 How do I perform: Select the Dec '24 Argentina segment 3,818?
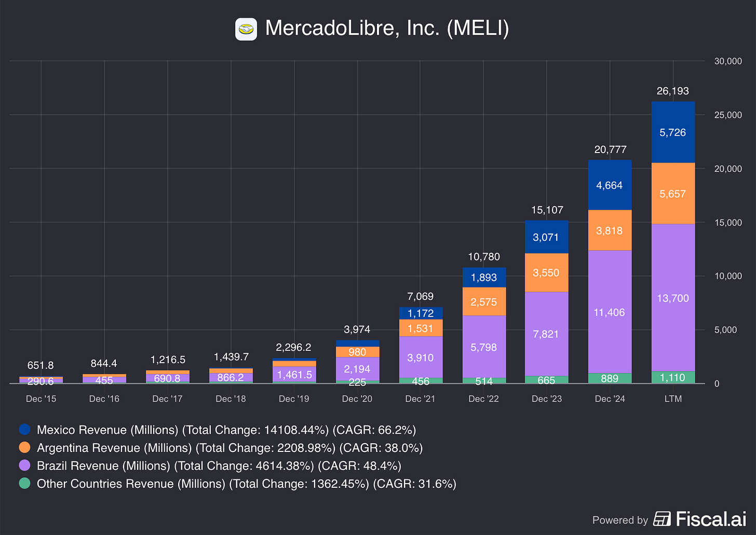[x=610, y=230]
